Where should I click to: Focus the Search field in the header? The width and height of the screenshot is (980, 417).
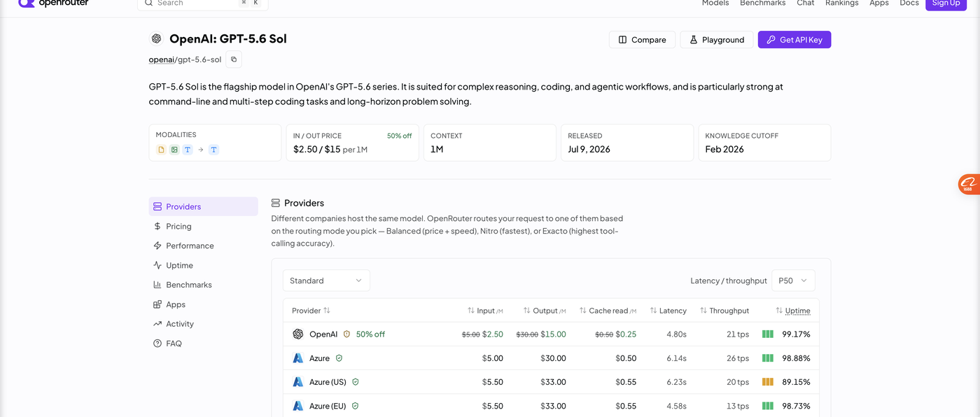pos(203,3)
